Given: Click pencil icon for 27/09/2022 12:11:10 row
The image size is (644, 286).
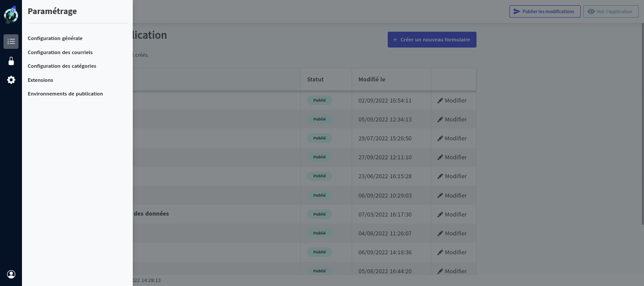Looking at the screenshot, I should pos(440,158).
